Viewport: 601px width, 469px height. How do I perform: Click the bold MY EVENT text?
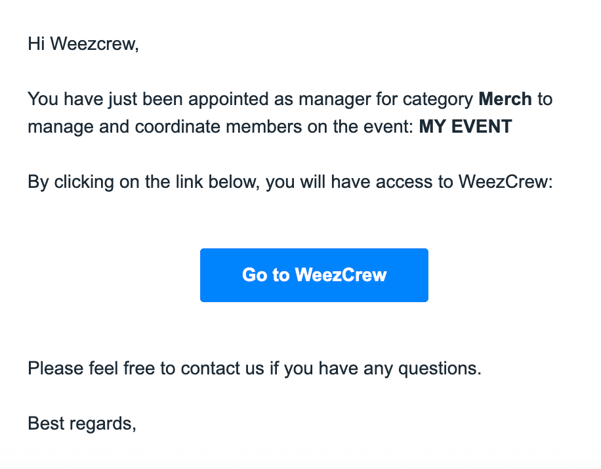tap(466, 128)
